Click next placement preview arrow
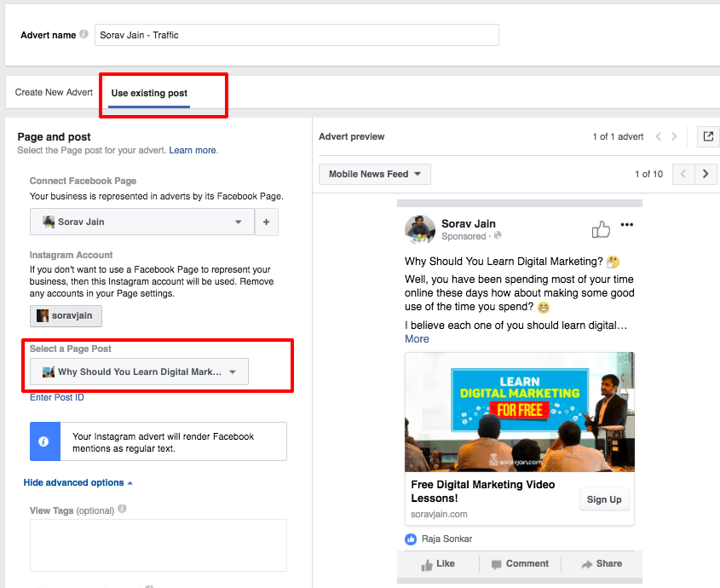The width and height of the screenshot is (720, 588). point(706,174)
